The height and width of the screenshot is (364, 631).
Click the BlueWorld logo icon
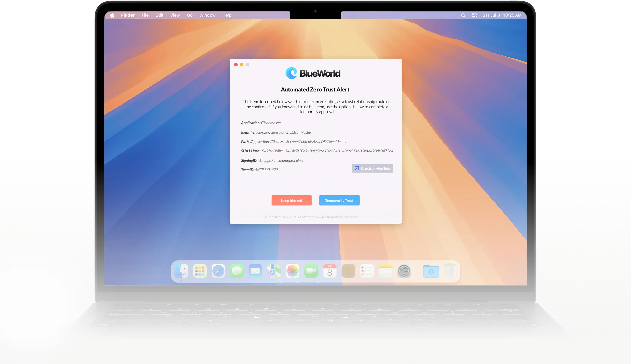tap(291, 73)
